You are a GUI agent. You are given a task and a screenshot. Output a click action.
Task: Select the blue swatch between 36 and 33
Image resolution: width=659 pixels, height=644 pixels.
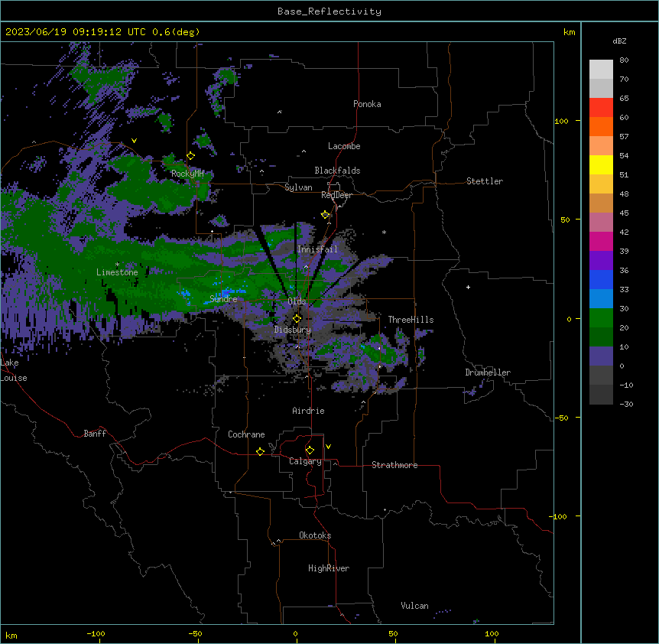coord(601,279)
